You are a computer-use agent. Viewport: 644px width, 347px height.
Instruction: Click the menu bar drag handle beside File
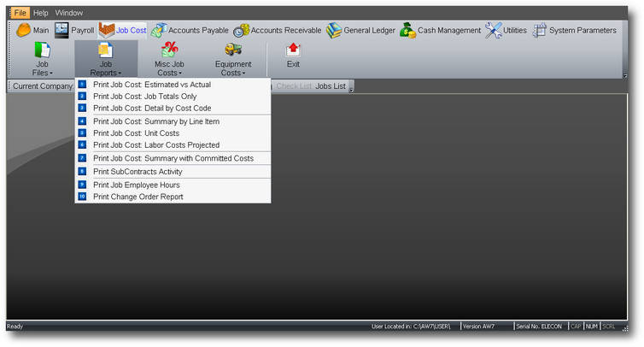pos(9,13)
